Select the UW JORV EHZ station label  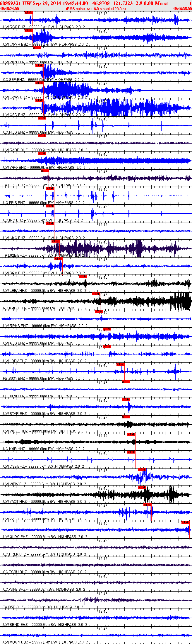15,361
